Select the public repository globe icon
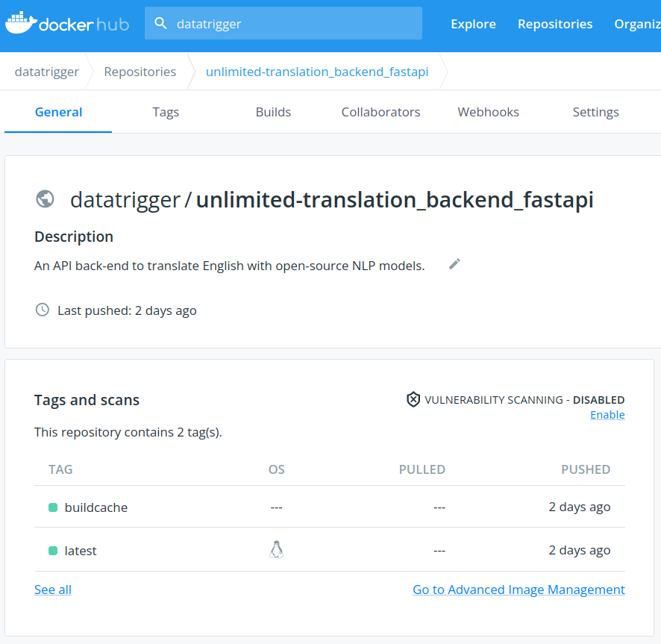 click(x=45, y=199)
